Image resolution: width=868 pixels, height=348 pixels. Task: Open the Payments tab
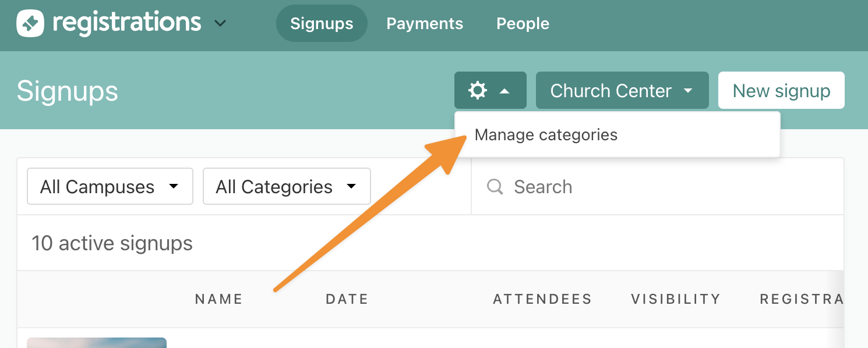pyautogui.click(x=425, y=23)
